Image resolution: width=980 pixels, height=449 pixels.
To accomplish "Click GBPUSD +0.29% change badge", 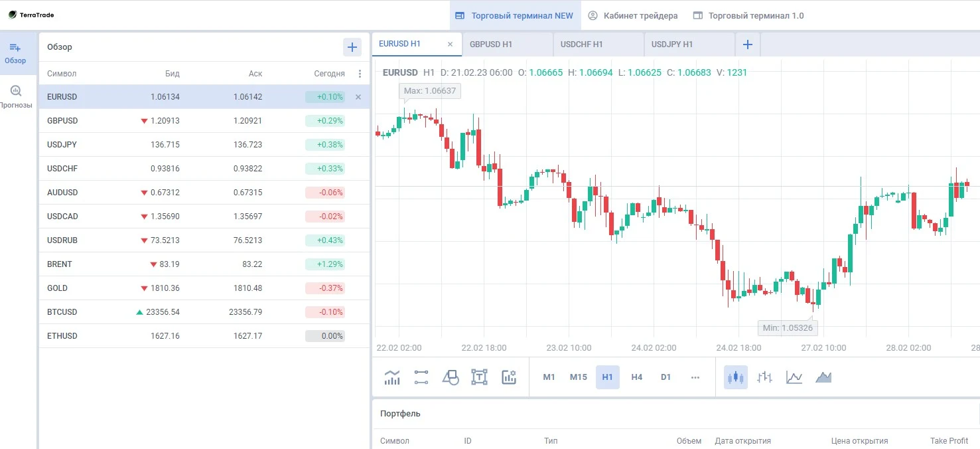I will (325, 121).
